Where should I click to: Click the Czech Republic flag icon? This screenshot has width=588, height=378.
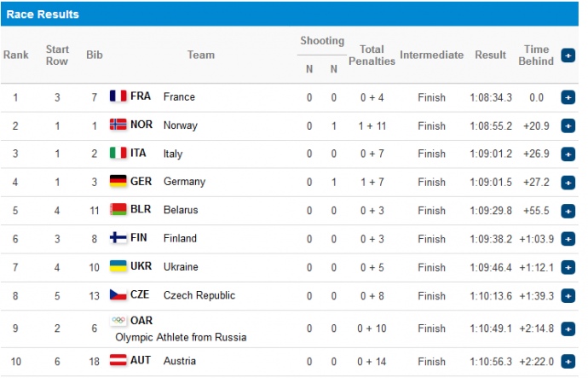click(x=118, y=295)
